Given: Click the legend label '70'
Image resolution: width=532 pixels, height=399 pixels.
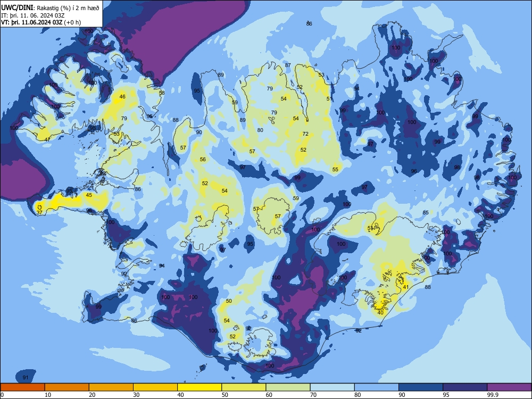Looking at the screenshot, I should pyautogui.click(x=313, y=395).
